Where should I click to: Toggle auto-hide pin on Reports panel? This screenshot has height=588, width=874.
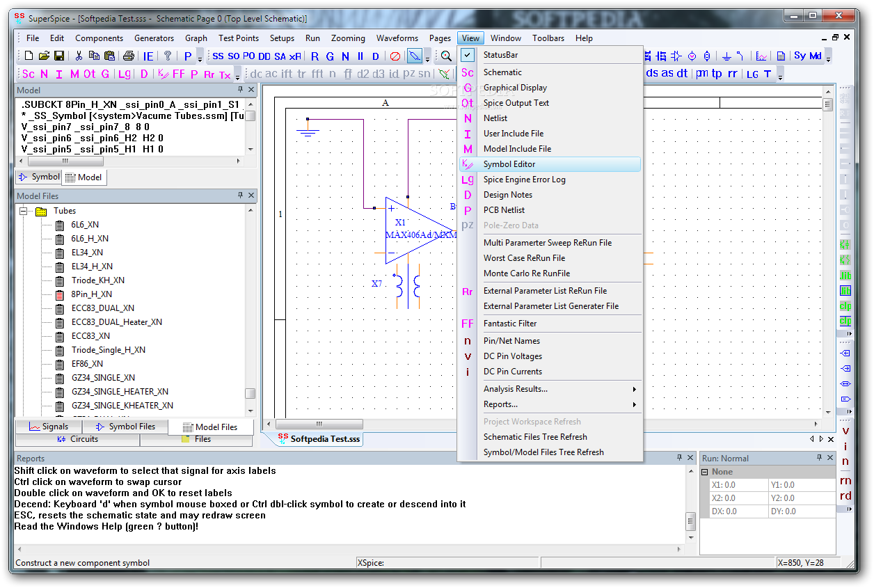(x=680, y=458)
